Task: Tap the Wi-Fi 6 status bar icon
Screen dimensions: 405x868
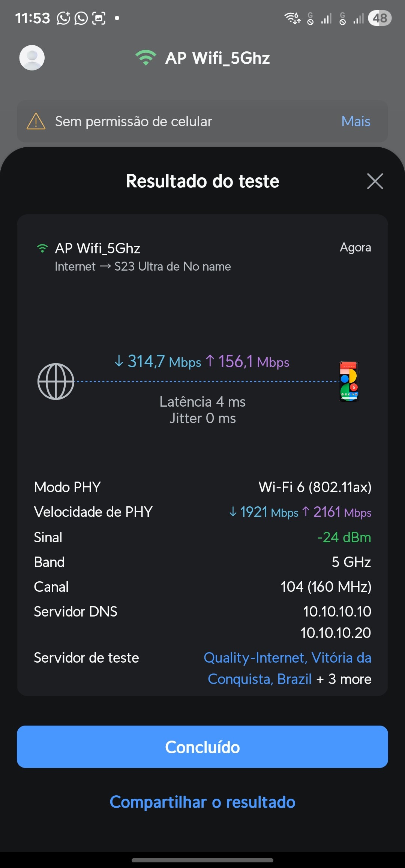Action: (292, 18)
